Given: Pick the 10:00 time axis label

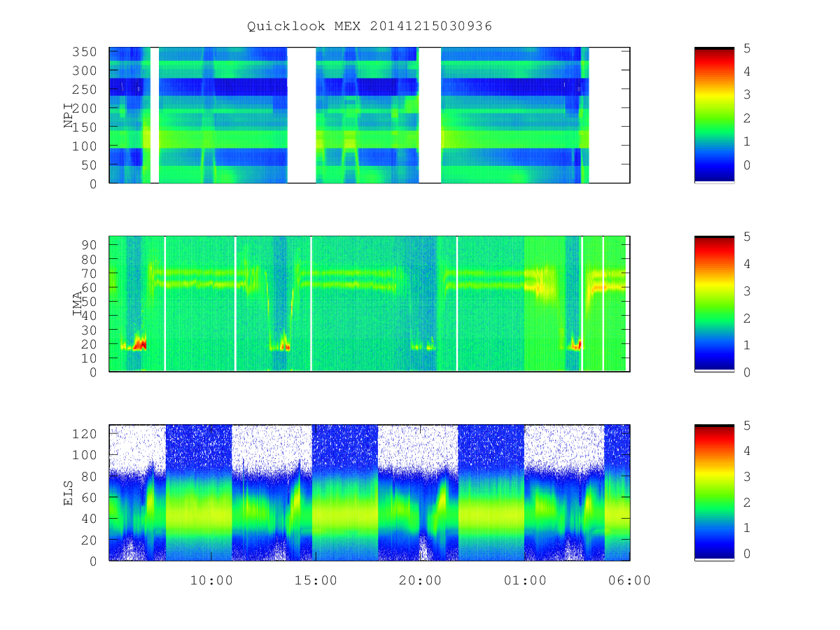Looking at the screenshot, I should point(212,580).
